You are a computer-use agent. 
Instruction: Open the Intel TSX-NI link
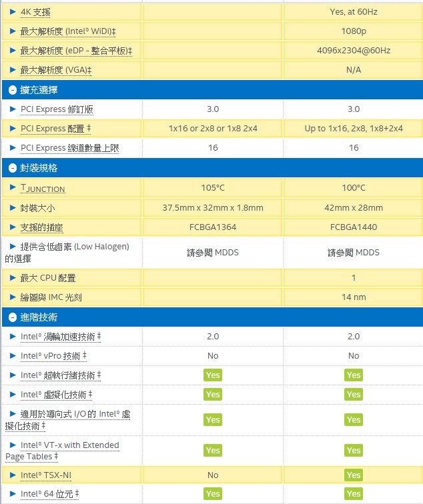(46, 475)
